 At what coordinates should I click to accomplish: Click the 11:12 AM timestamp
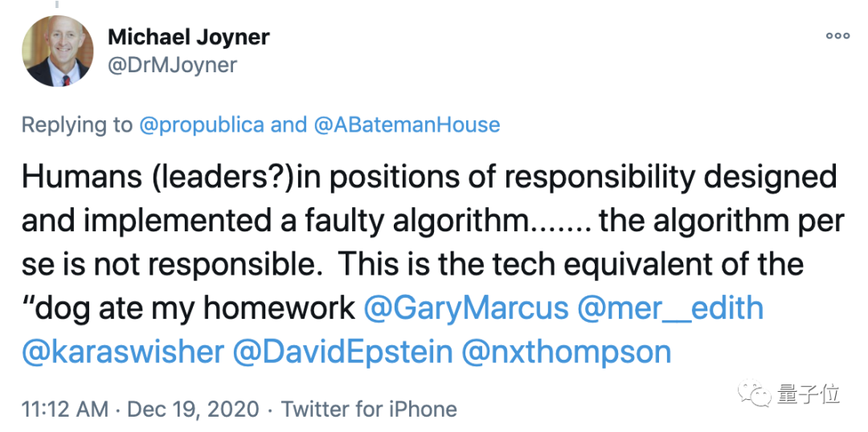[x=65, y=409]
